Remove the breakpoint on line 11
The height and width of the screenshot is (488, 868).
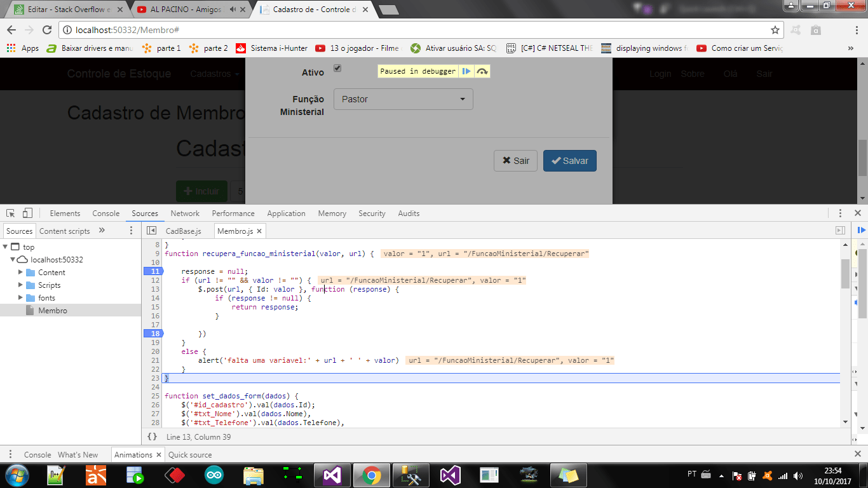[153, 271]
